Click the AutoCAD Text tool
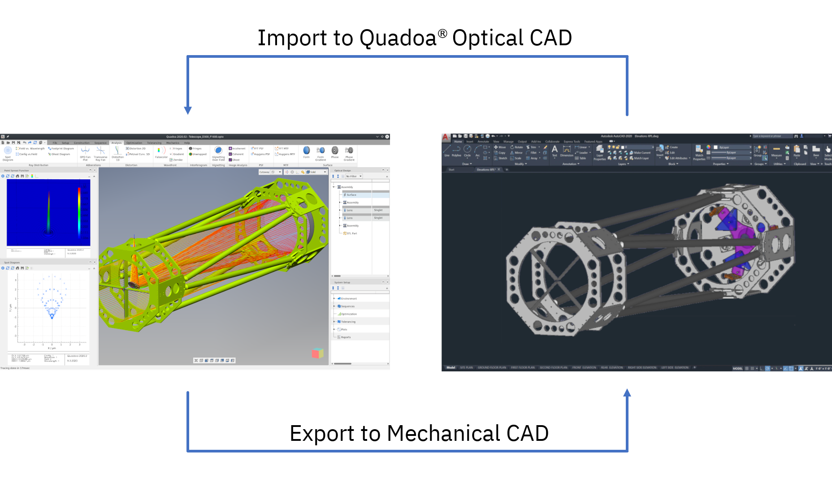 point(555,151)
